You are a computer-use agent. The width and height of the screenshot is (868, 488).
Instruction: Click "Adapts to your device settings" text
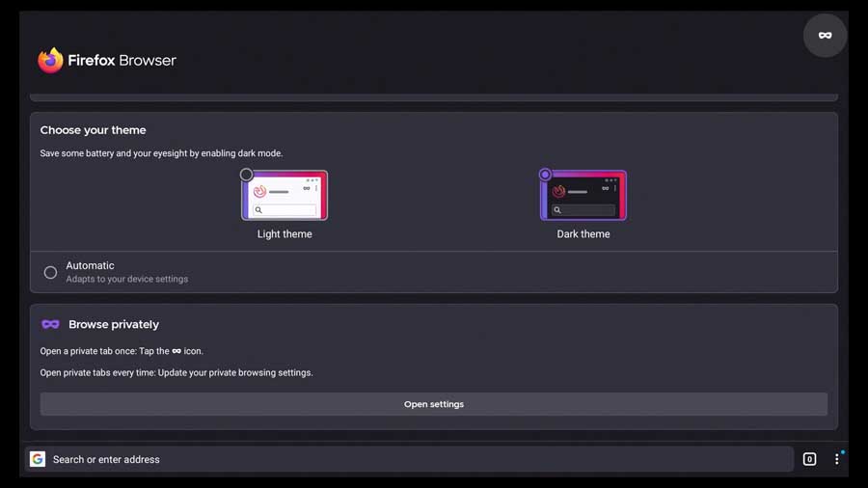[126, 279]
